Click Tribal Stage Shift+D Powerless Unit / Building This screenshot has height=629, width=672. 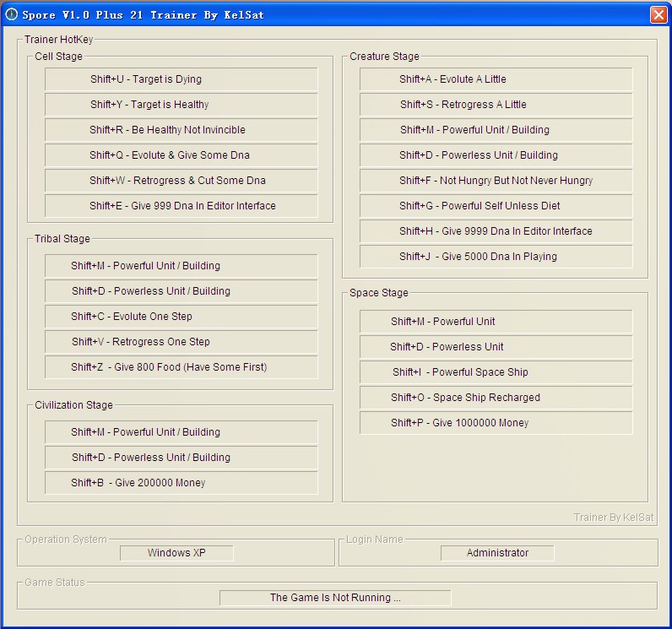182,291
